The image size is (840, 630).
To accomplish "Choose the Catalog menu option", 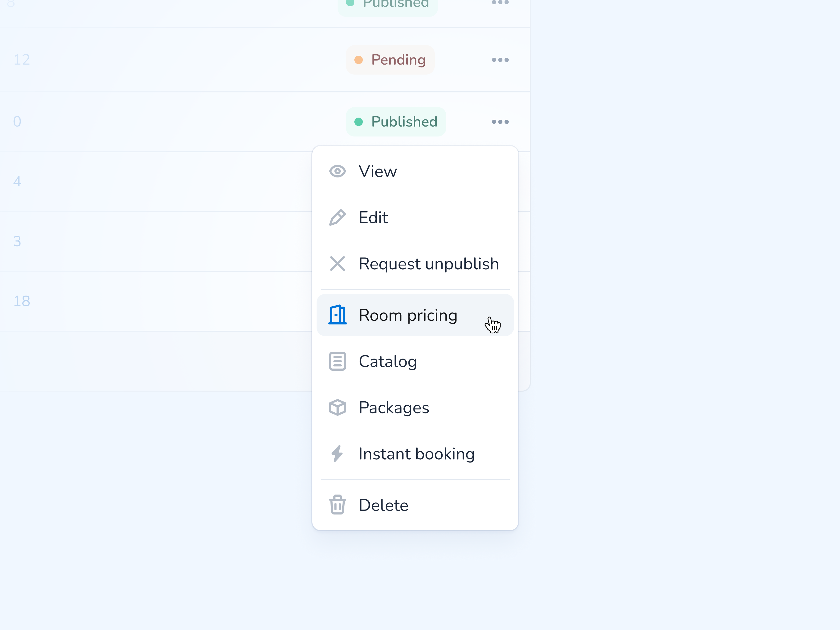I will click(x=388, y=361).
